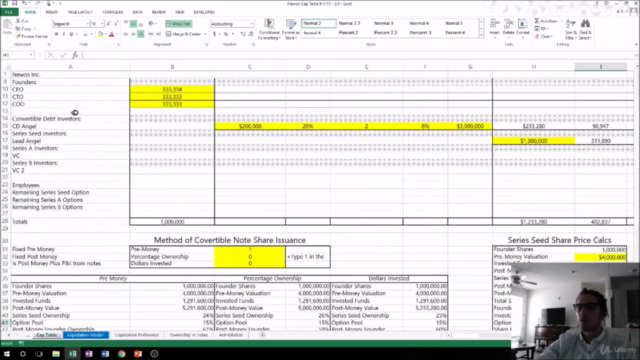Click the Undo arrow
This screenshot has width=640, height=360.
pos(24,3)
